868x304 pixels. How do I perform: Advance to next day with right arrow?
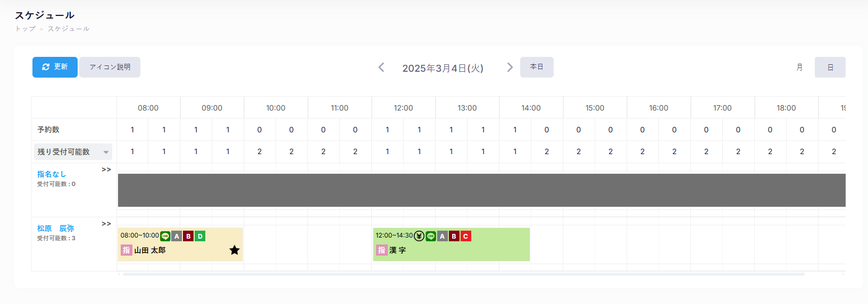pos(510,67)
